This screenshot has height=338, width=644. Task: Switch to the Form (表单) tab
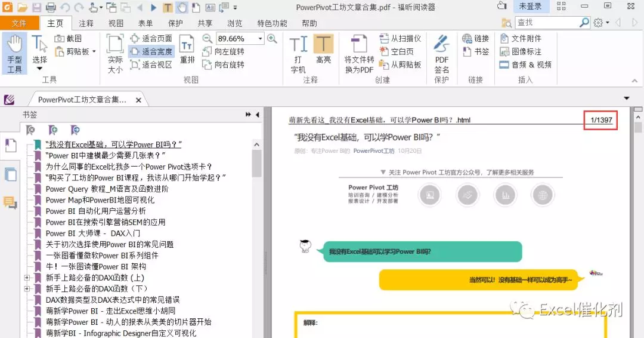coord(145,23)
